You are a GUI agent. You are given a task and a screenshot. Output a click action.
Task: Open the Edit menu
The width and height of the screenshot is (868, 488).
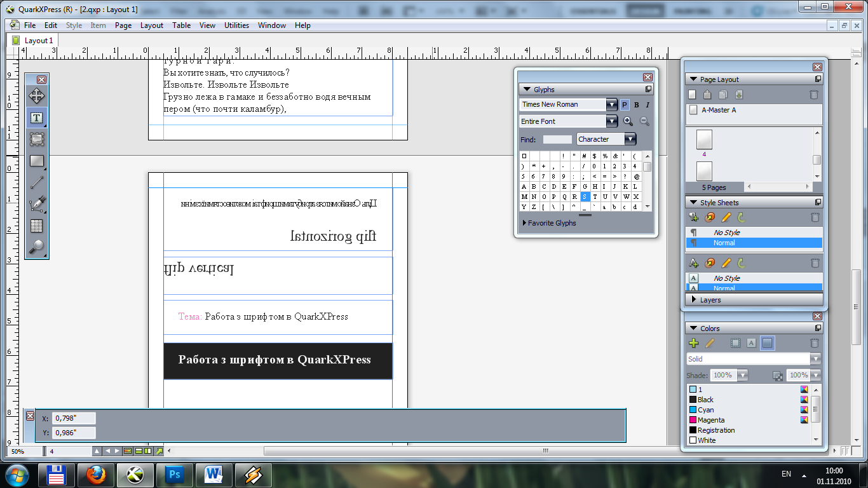tap(51, 25)
